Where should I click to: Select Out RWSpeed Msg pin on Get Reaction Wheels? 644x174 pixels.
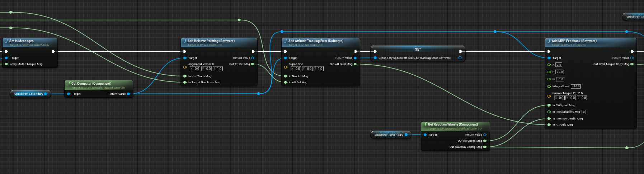coord(485,141)
